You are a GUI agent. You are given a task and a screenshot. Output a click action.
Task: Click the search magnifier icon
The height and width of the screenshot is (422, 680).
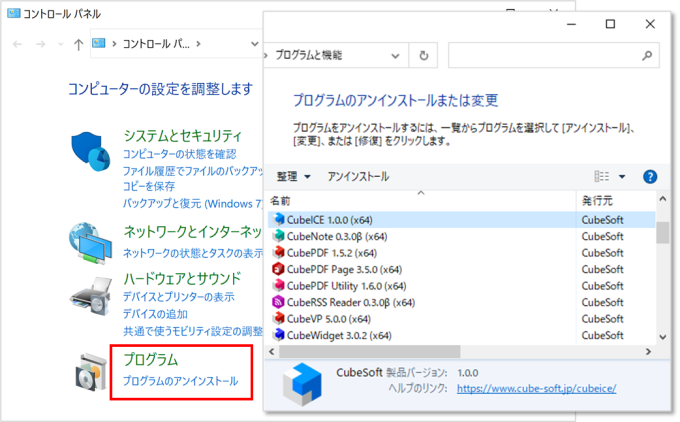[x=647, y=56]
